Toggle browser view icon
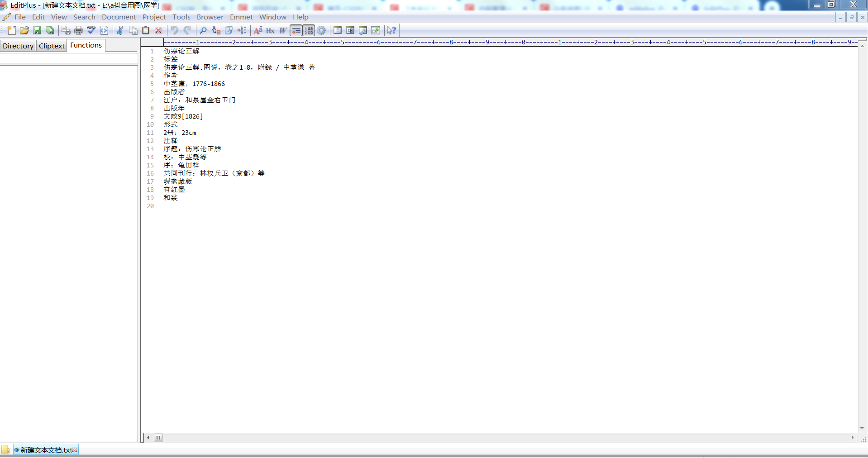Viewport: 868px width, 458px height. point(104,30)
